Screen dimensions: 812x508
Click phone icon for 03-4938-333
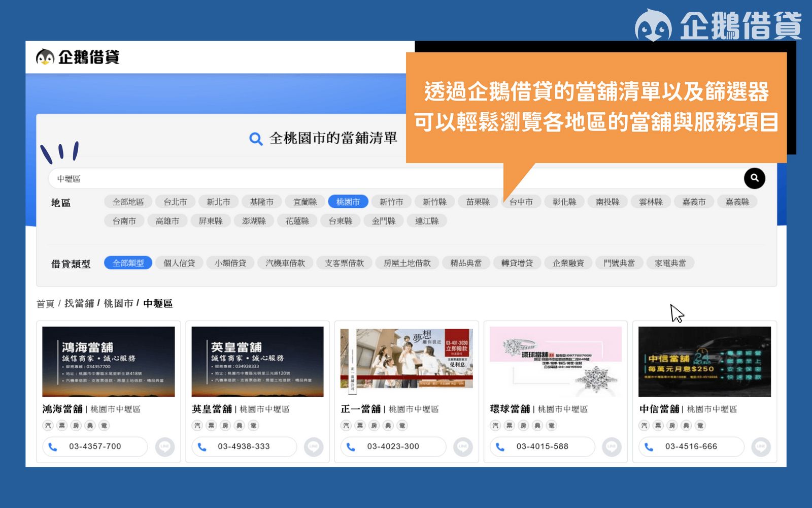[x=202, y=447]
